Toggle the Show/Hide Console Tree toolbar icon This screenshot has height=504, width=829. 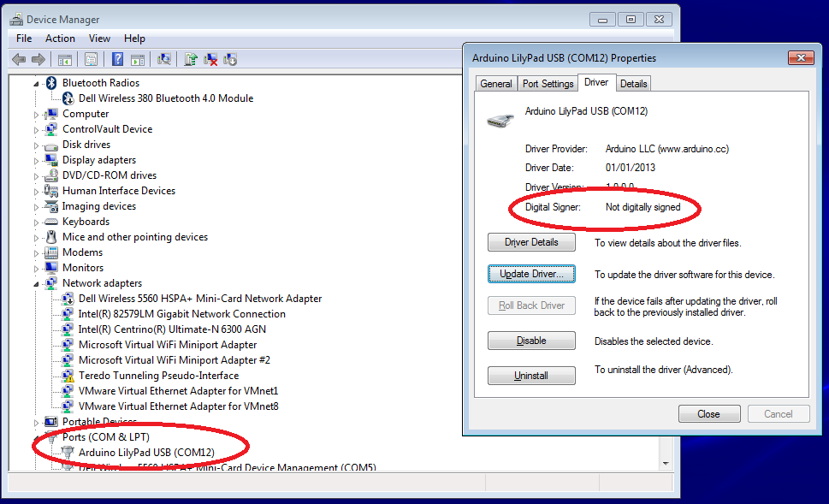64,60
